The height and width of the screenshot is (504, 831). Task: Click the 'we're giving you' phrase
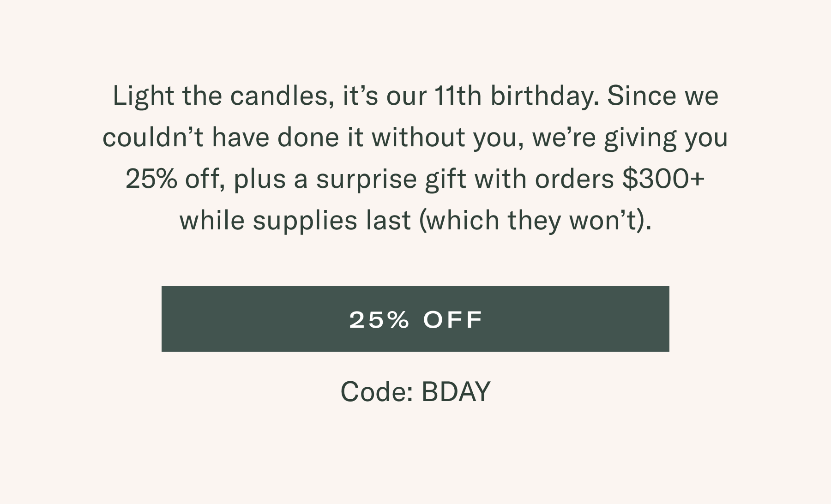pos(630,138)
